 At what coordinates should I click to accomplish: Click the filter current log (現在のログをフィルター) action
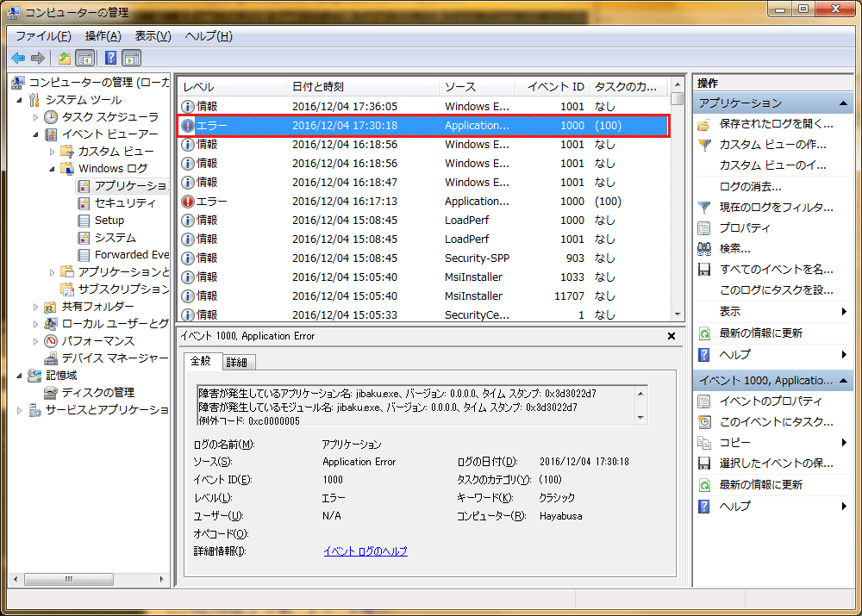pos(776,207)
